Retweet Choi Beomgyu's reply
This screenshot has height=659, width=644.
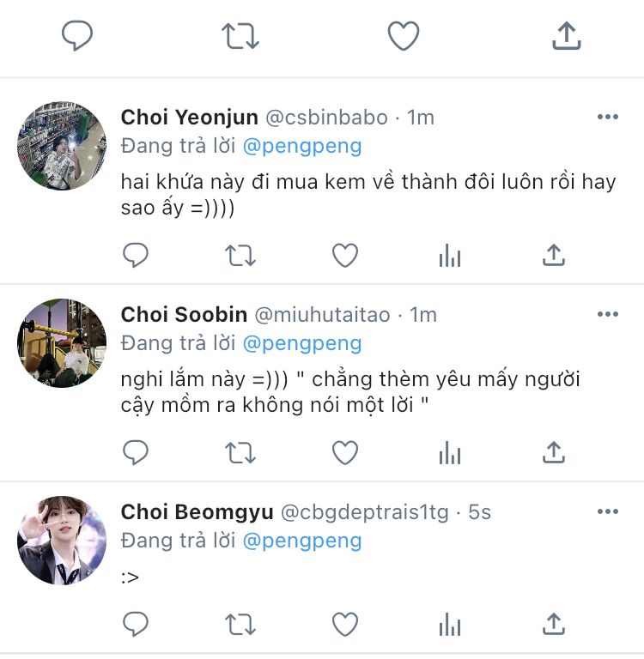(x=240, y=624)
